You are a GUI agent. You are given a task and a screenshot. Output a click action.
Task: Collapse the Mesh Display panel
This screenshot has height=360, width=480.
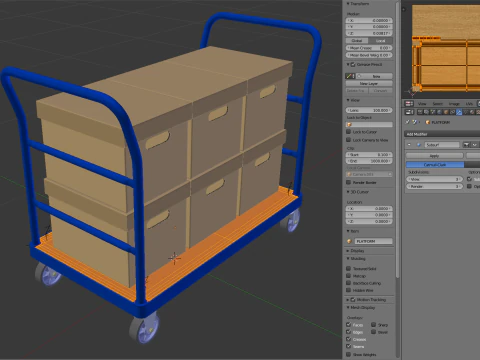click(348, 307)
